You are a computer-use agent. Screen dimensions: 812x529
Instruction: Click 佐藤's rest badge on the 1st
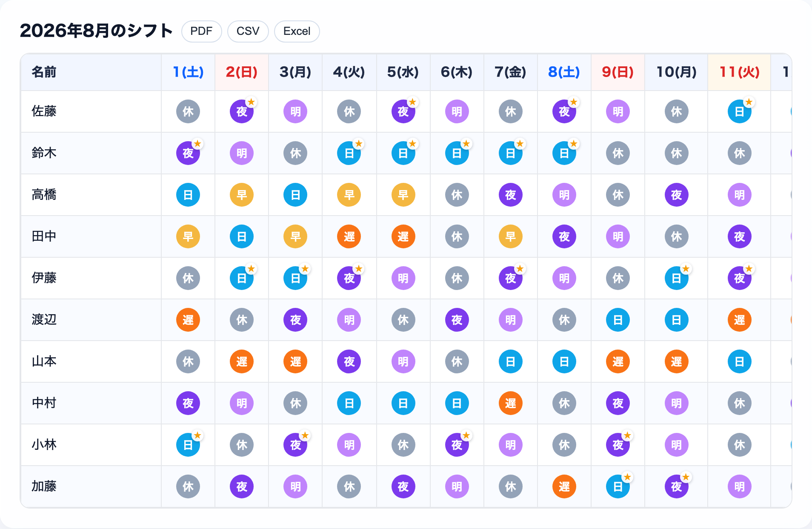coord(188,111)
